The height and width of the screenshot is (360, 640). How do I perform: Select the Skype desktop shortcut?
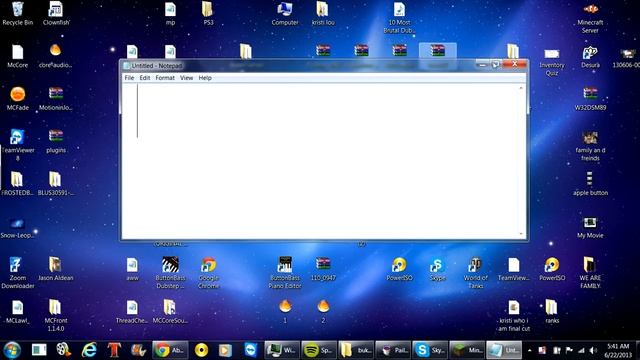437,269
